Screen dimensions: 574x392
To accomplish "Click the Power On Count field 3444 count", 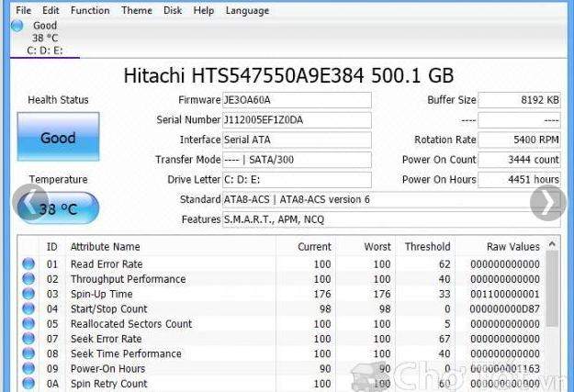I will click(520, 160).
